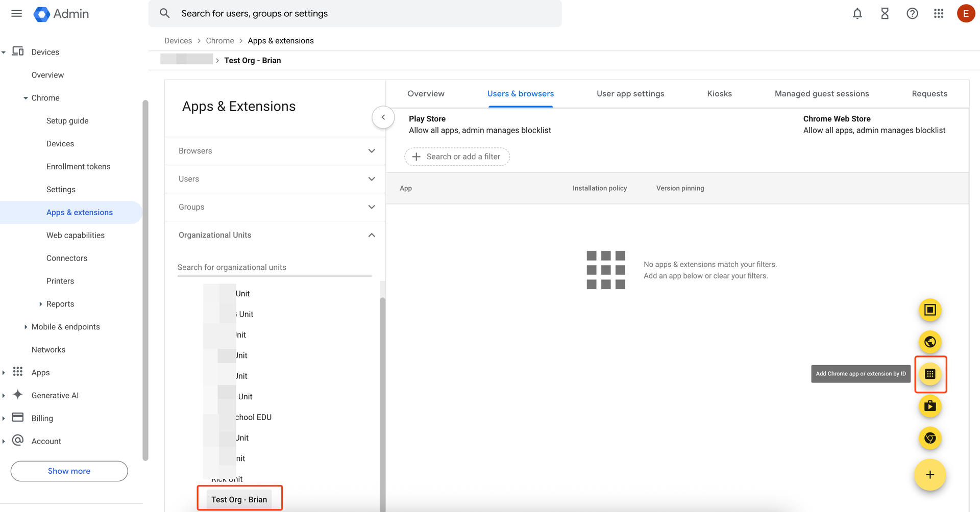Image resolution: width=980 pixels, height=512 pixels.
Task: Click the Show more button
Action: tap(69, 471)
